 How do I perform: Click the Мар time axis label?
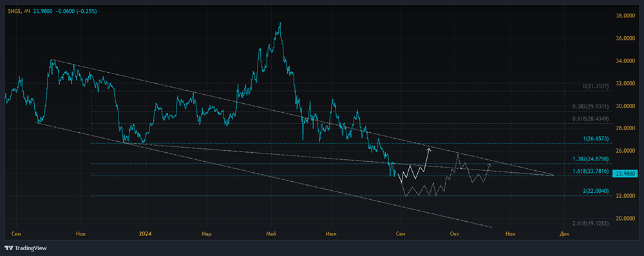point(207,234)
